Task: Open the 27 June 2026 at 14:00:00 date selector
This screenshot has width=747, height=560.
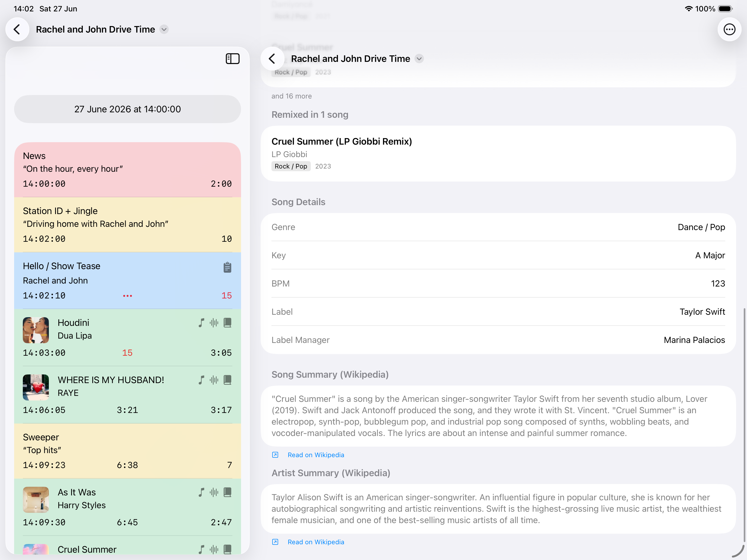Action: tap(127, 109)
